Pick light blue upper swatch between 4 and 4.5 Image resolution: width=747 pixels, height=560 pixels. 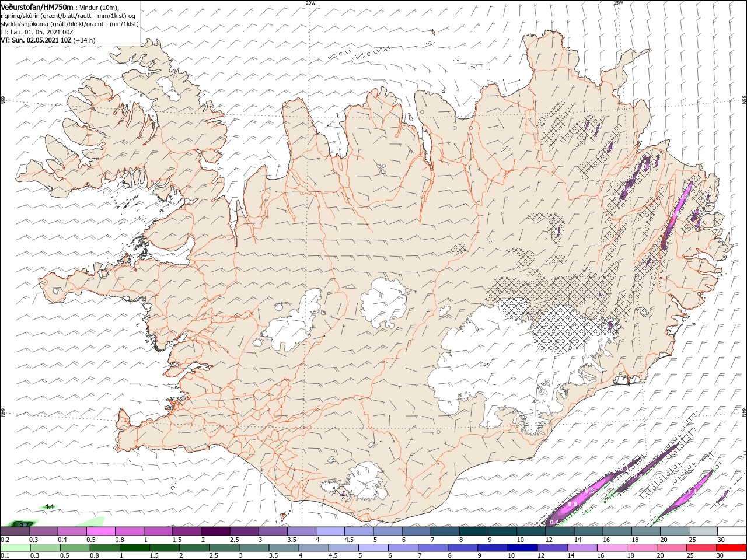(x=330, y=531)
